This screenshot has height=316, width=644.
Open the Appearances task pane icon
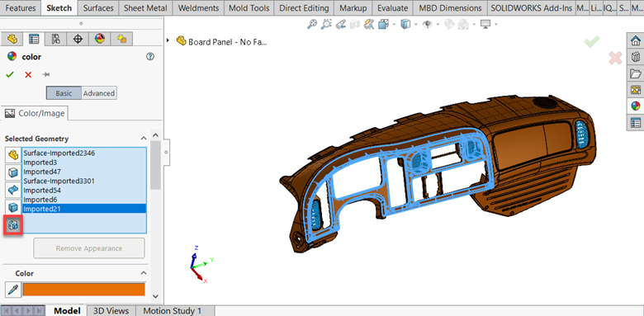pos(636,106)
